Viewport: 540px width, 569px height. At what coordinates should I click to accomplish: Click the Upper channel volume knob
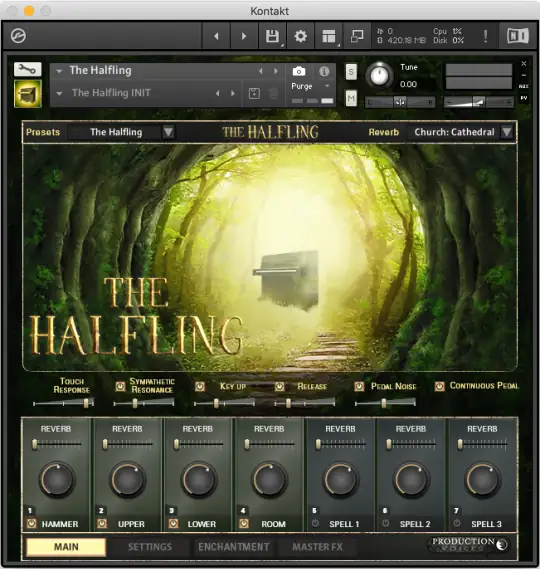click(x=127, y=479)
